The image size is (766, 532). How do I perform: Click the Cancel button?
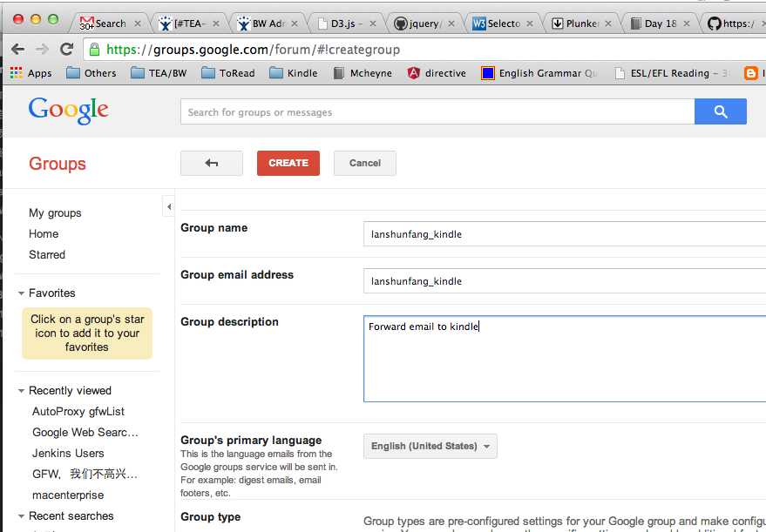click(365, 163)
